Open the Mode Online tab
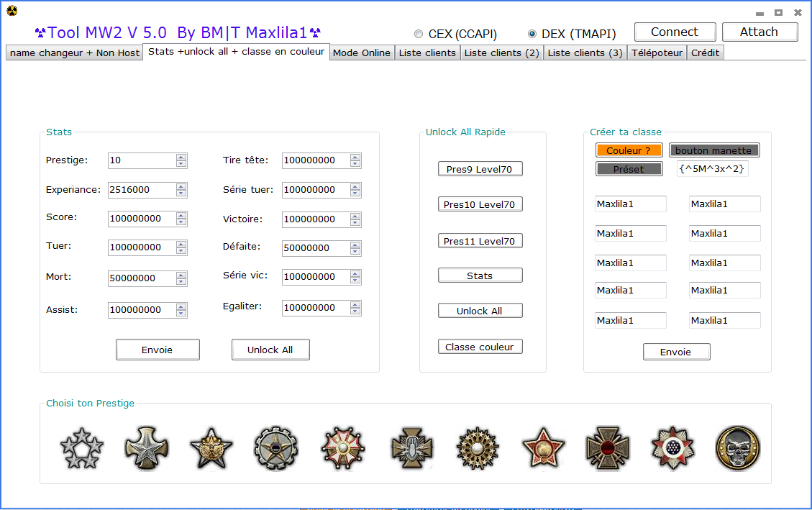This screenshot has width=812, height=510. [362, 53]
